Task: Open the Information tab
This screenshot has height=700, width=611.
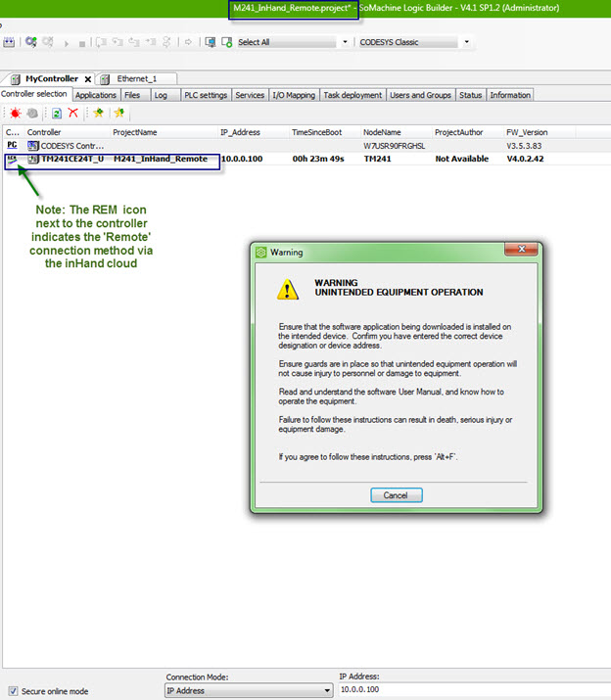Action: 510,95
